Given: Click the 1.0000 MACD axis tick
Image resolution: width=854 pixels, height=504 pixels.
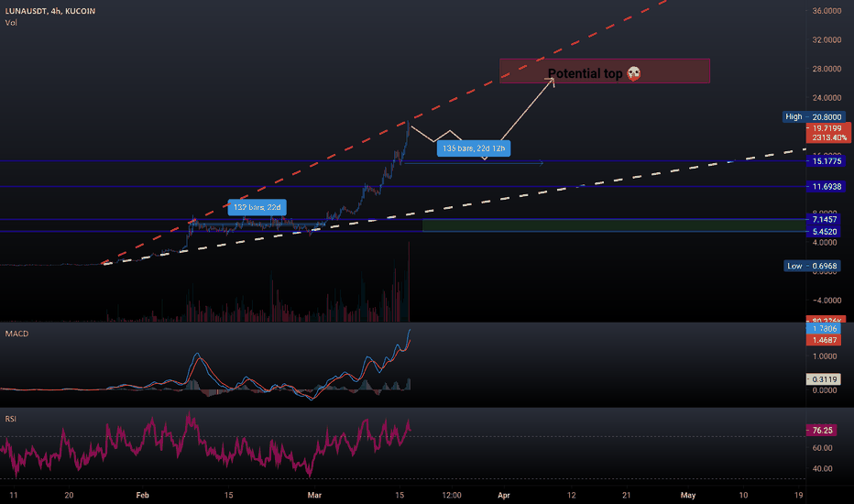Looking at the screenshot, I should coord(825,356).
